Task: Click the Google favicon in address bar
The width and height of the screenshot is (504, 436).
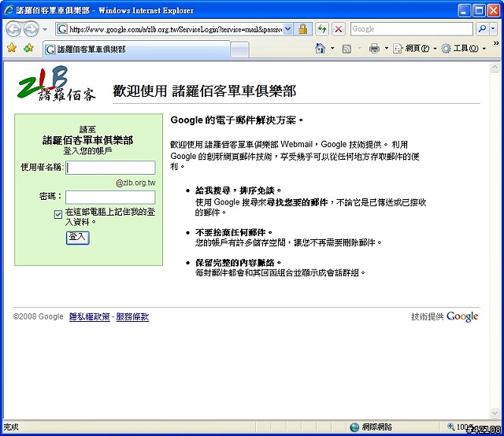Action: (x=62, y=29)
